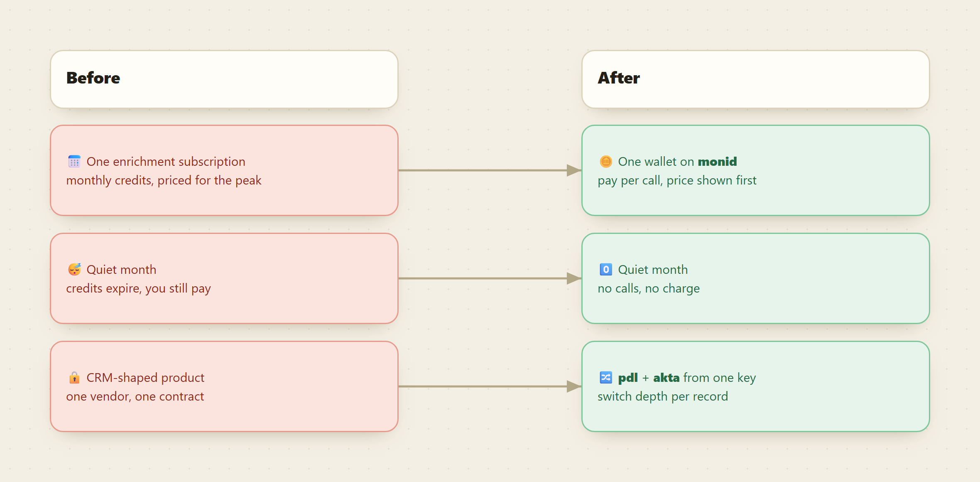
Task: Click the arrowhead pointing to pdl + akta card
Action: [x=574, y=386]
